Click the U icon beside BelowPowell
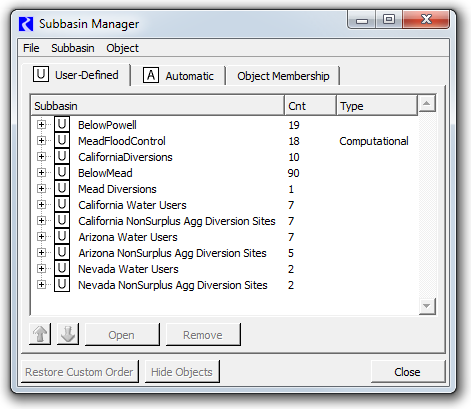Image resolution: width=471 pixels, height=409 pixels. pos(62,124)
